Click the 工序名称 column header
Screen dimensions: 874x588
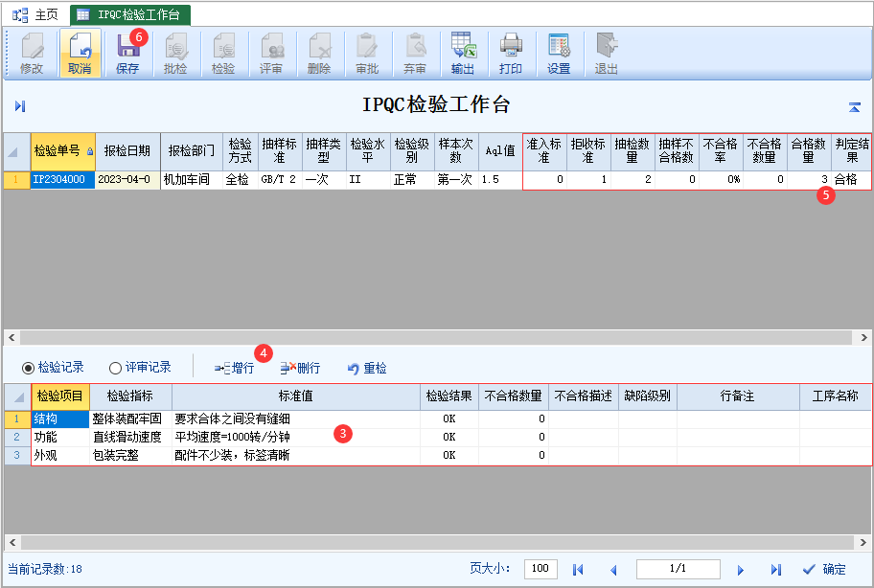point(835,396)
